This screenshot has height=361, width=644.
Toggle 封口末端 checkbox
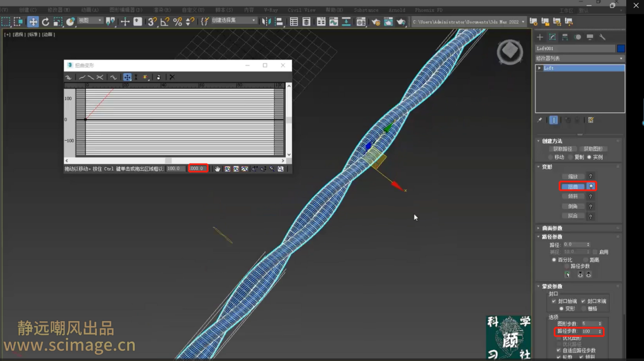[x=583, y=301]
